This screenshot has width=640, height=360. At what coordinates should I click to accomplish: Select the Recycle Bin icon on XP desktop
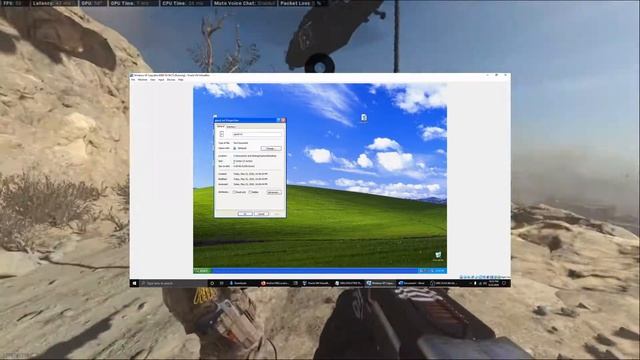tap(438, 256)
